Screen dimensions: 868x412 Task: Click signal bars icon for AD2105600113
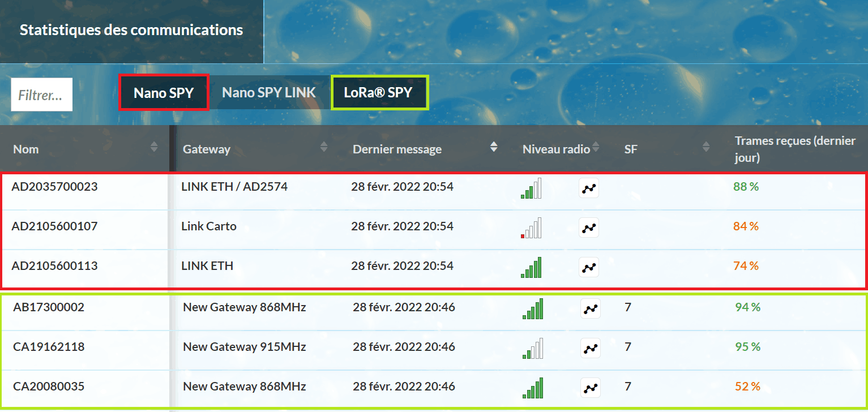coord(531,268)
